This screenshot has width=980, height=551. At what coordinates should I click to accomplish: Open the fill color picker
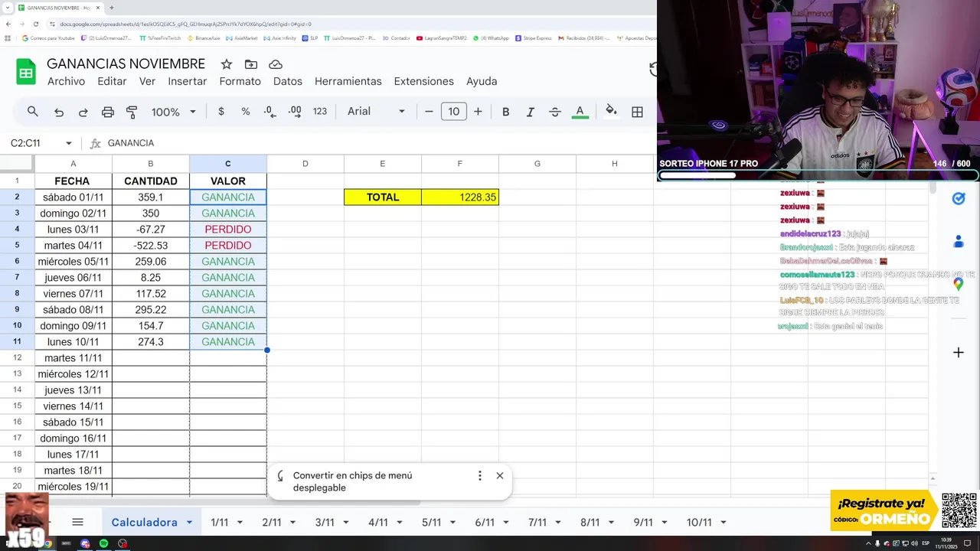tap(611, 112)
